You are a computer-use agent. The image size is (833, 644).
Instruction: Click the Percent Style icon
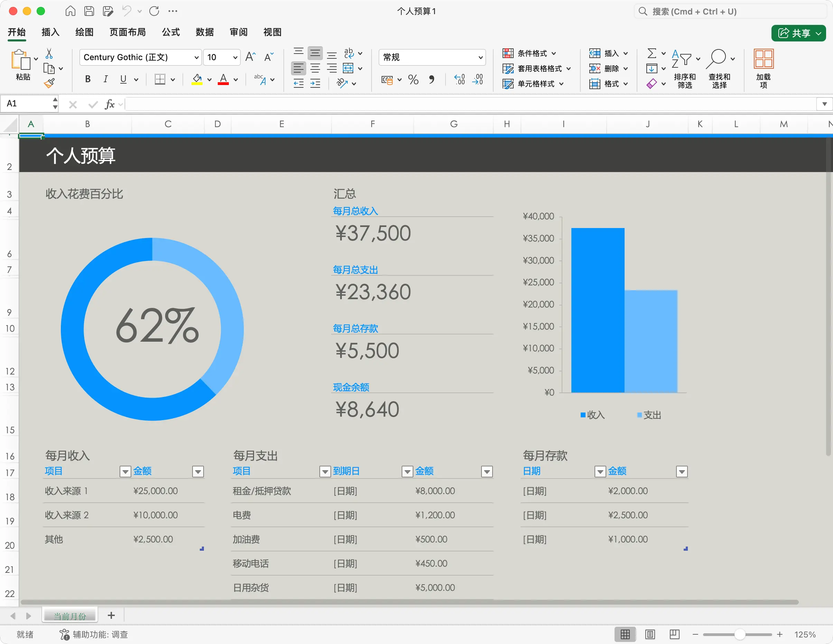tap(413, 80)
